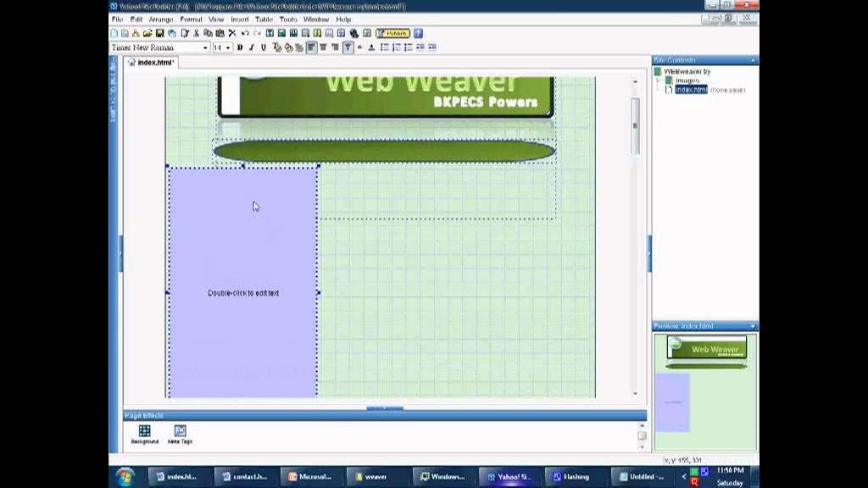Select Webweaver try site root in tree
Image resolution: width=868 pixels, height=488 pixels.
687,71
